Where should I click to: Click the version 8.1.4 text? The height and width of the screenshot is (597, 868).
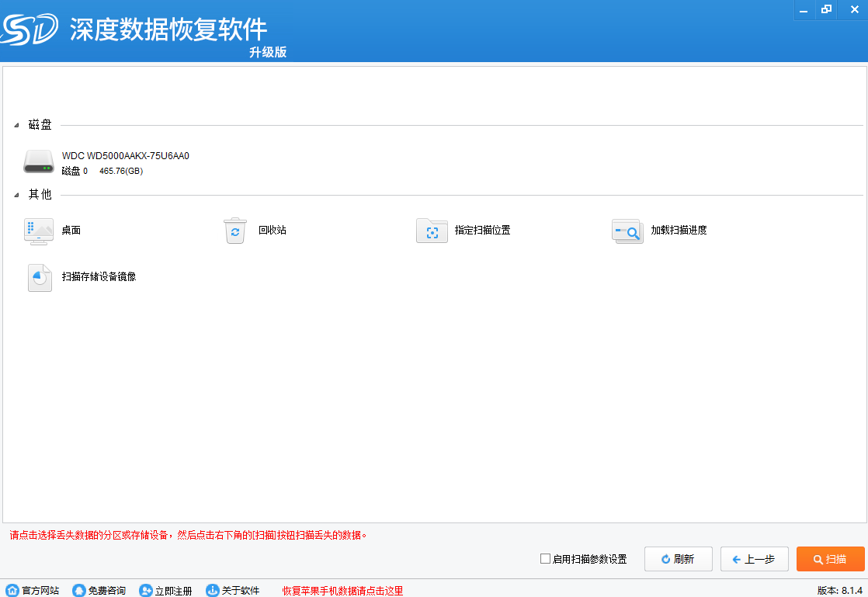(x=840, y=591)
